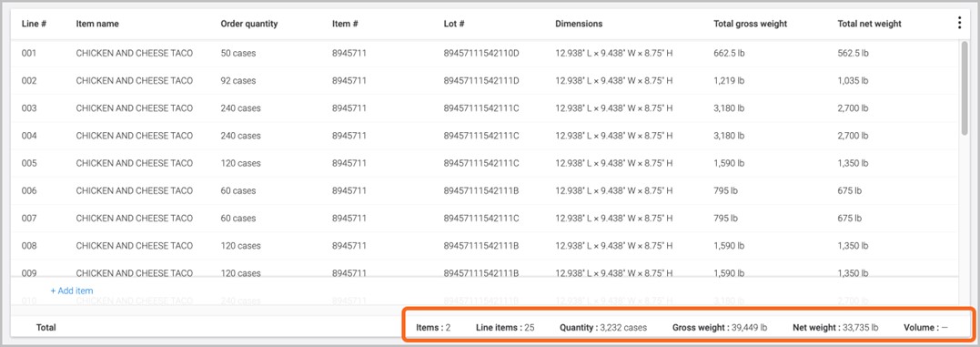Click gross weight 662.5 lb

(729, 54)
